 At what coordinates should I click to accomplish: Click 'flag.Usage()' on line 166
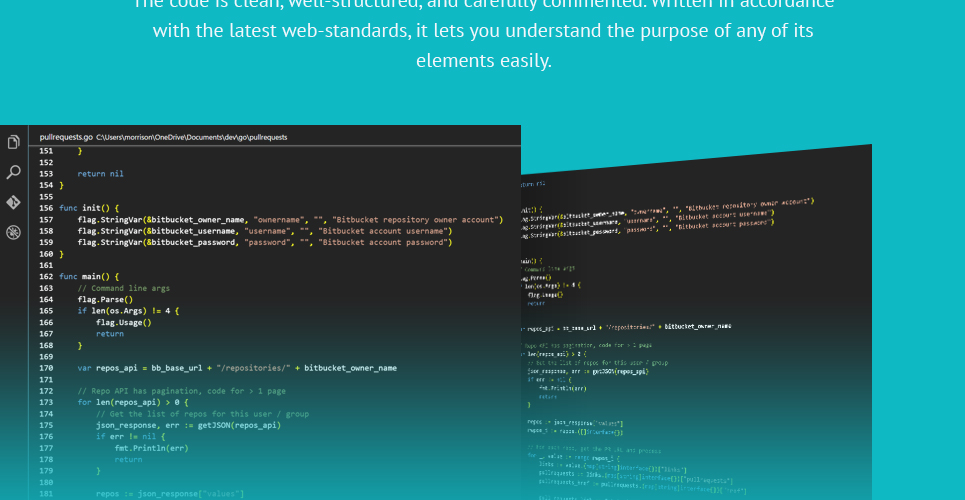tap(124, 322)
